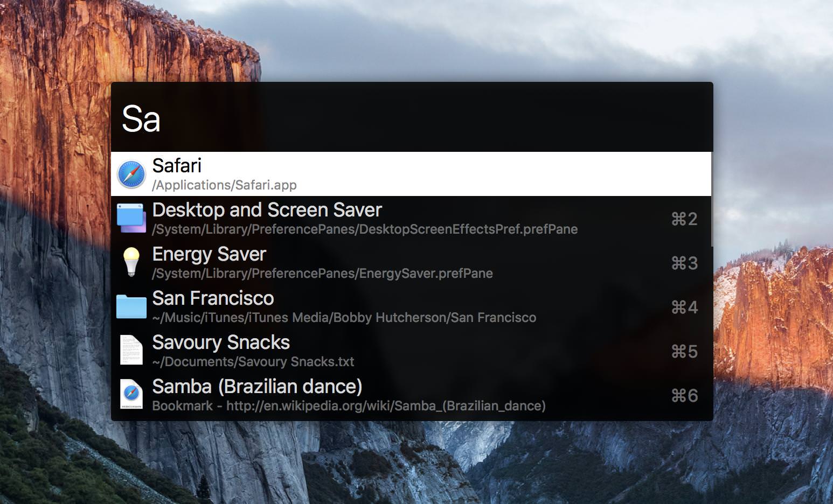833x504 pixels.
Task: Click the ⌘2 shortcut label
Action: [x=684, y=219]
